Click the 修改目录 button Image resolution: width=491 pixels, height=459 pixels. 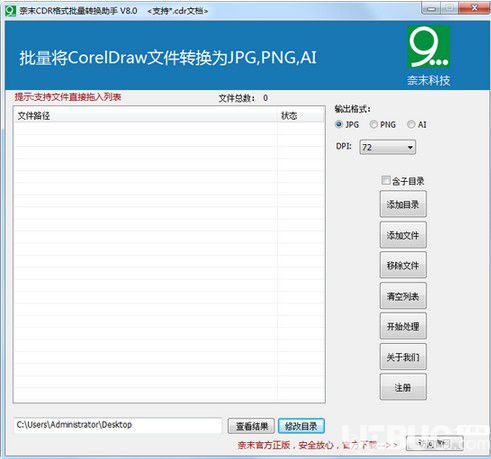point(301,426)
